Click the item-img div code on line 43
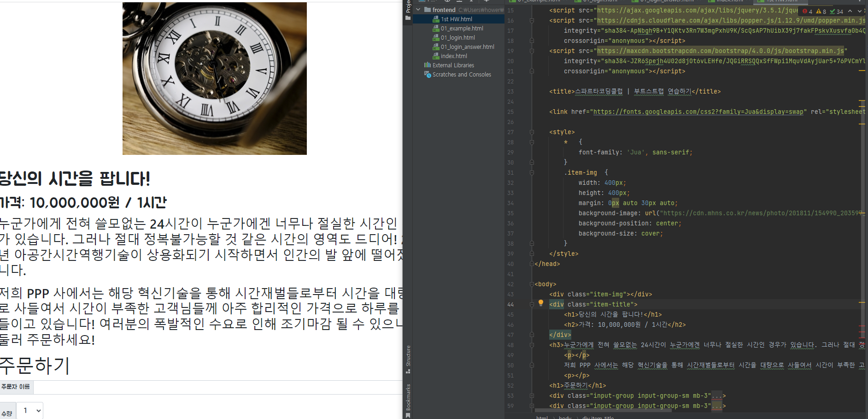Screen dimensions: 868x419 [x=600, y=295]
